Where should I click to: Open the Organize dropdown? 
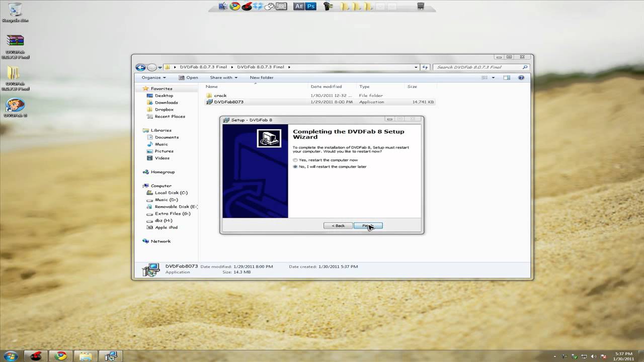[153, 77]
